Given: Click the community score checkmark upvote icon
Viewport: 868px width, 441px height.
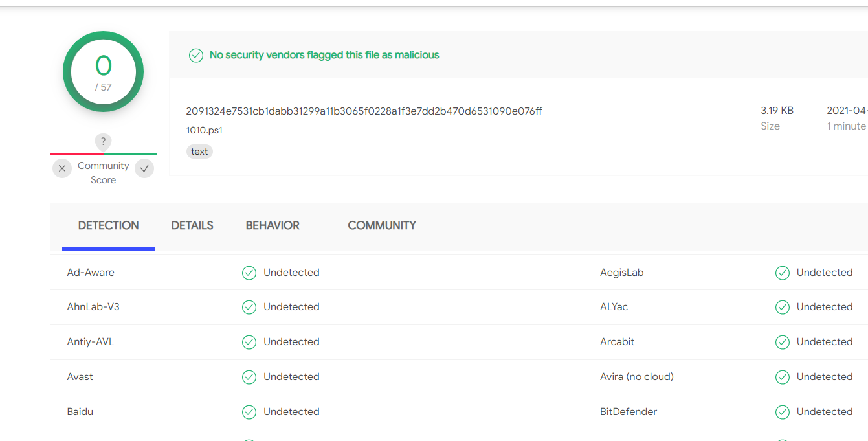Looking at the screenshot, I should pyautogui.click(x=144, y=169).
